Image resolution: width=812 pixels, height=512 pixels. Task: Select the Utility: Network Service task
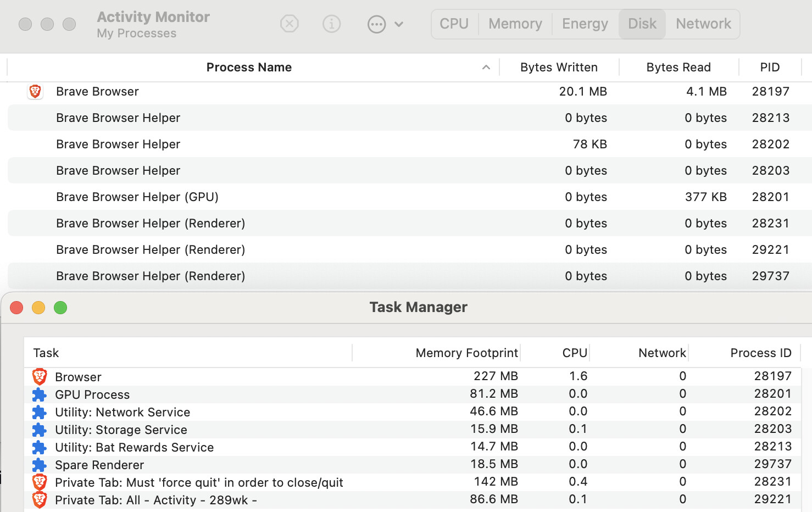tap(413, 412)
